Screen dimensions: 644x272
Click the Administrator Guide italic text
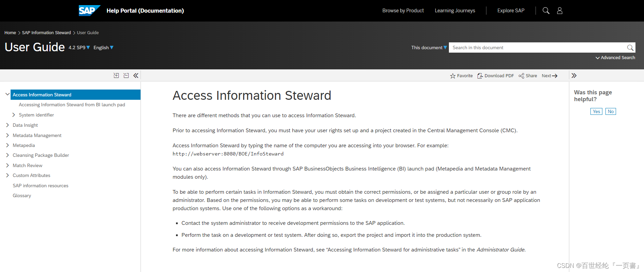click(500, 250)
